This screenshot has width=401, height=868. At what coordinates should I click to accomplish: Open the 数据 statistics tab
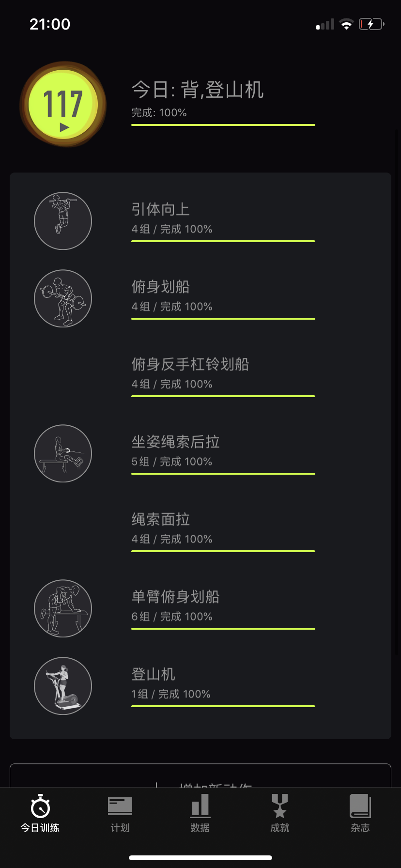(x=200, y=814)
